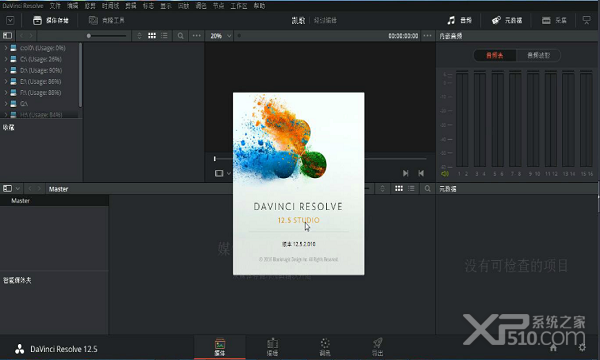This screenshot has height=360, width=600.
Task: Switch to the Color page tab
Action: click(325, 347)
